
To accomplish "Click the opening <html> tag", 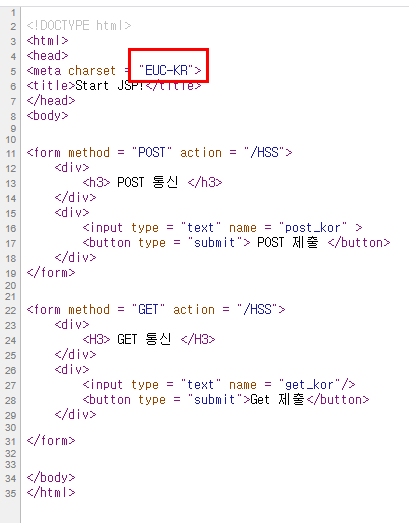I will [x=47, y=41].
